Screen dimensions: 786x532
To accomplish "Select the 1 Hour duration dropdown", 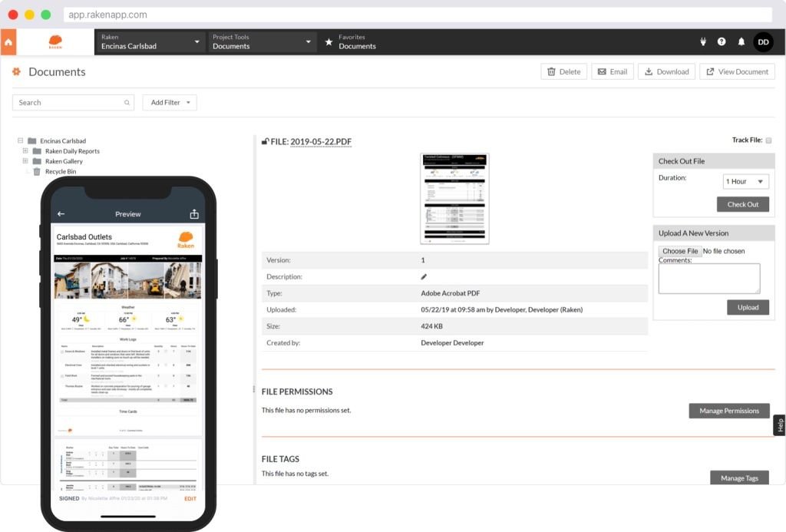I will pyautogui.click(x=745, y=181).
